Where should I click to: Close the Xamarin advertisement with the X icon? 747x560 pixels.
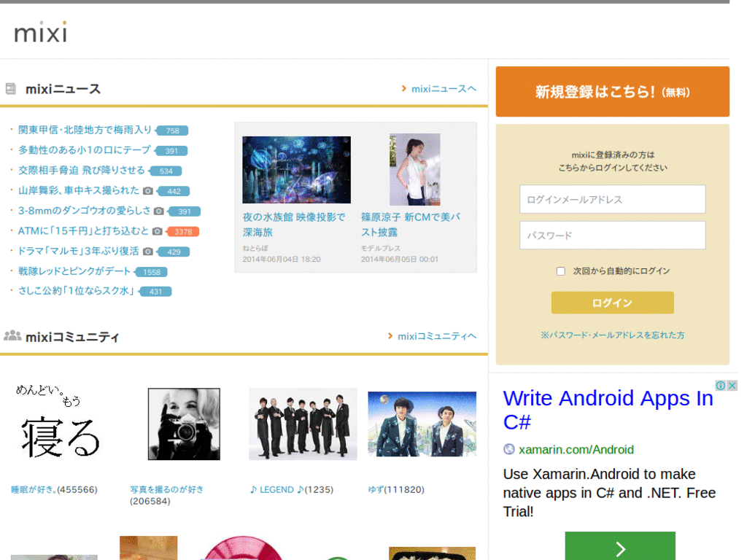click(732, 385)
